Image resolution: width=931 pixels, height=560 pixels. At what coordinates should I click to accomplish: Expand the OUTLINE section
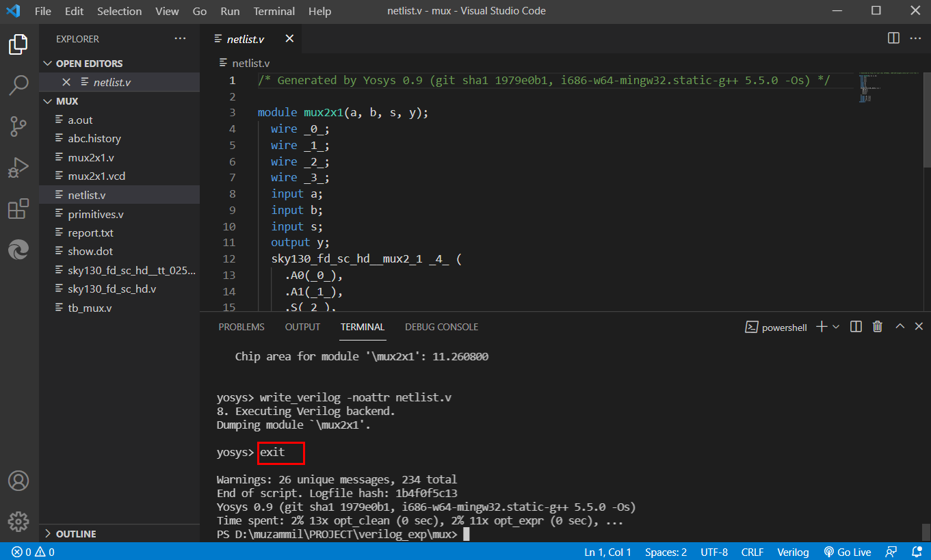(119, 533)
